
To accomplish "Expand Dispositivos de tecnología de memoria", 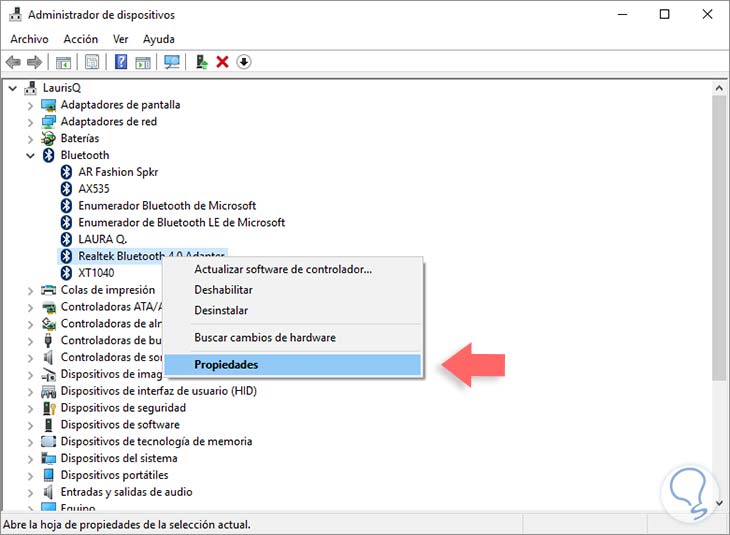I will (x=30, y=442).
